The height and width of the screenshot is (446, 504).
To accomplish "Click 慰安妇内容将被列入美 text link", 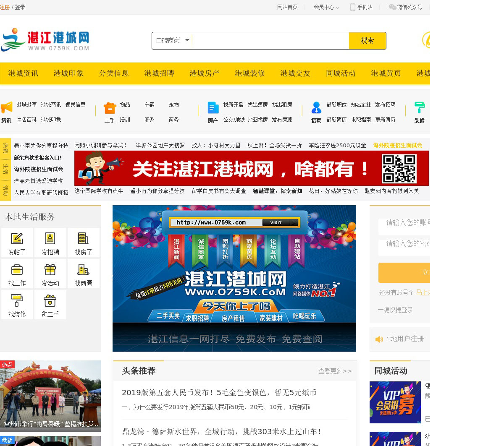I will 392,191.
